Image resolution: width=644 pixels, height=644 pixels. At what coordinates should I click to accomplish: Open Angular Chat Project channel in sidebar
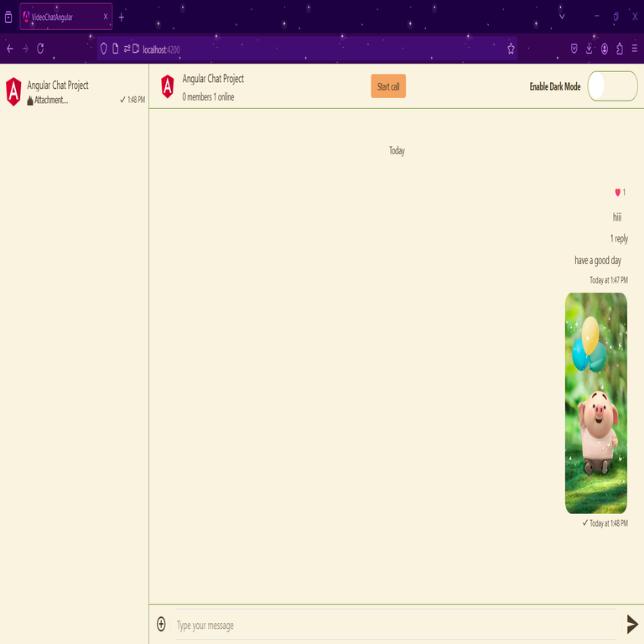click(75, 92)
